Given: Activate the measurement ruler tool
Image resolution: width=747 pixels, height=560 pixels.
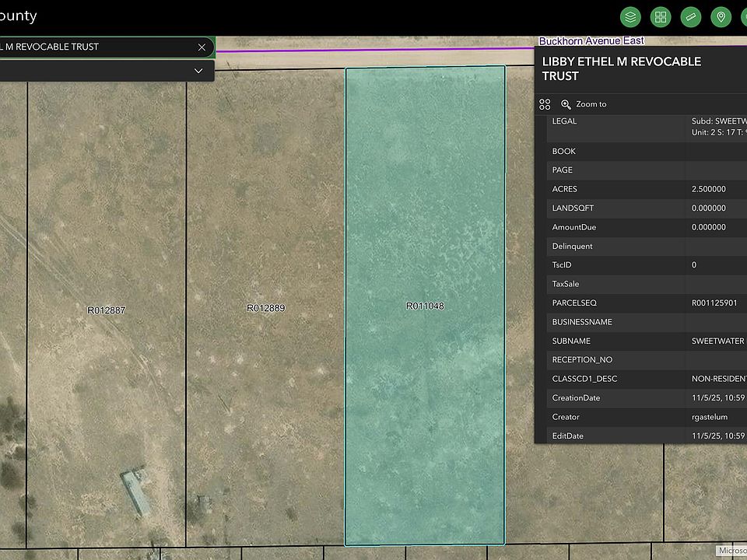Looking at the screenshot, I should coord(691,18).
